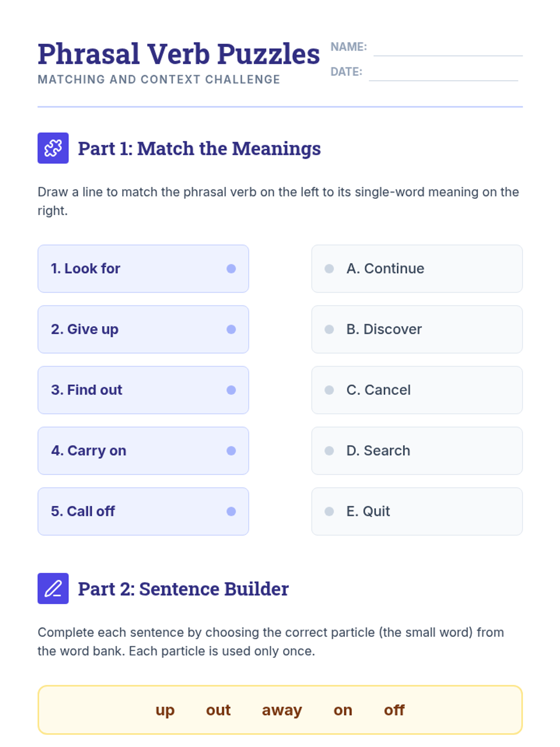Image resolution: width=560 pixels, height=747 pixels.
Task: Click the pencil icon beside Part 2
Action: [53, 588]
